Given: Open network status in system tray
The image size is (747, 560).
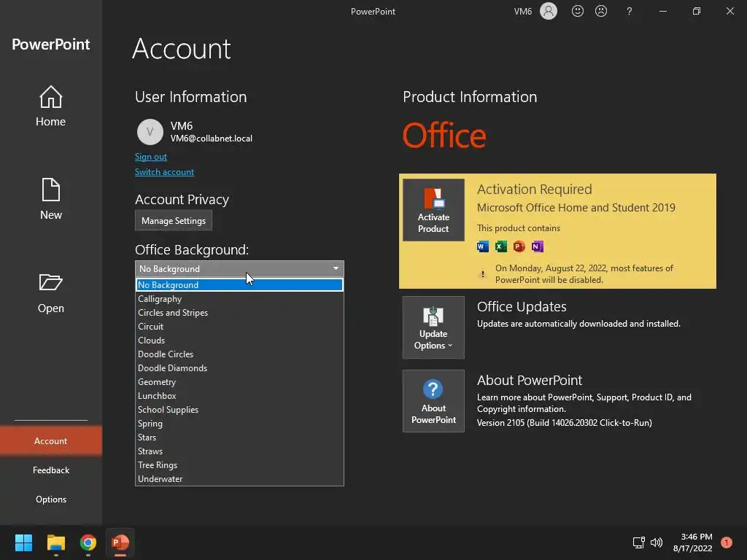Looking at the screenshot, I should click(x=638, y=542).
